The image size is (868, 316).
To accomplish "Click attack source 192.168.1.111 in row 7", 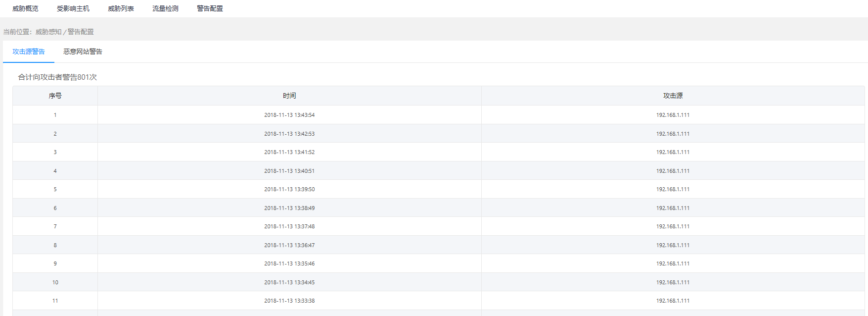I will tap(673, 226).
